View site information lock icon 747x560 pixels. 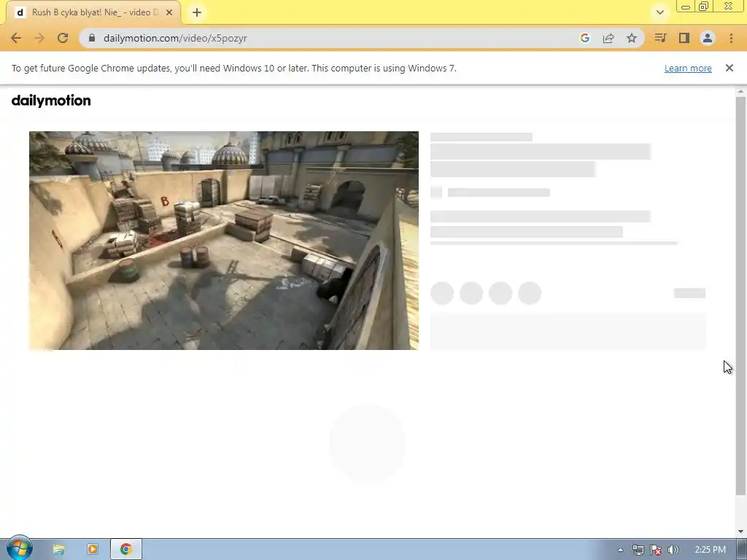pyautogui.click(x=92, y=38)
